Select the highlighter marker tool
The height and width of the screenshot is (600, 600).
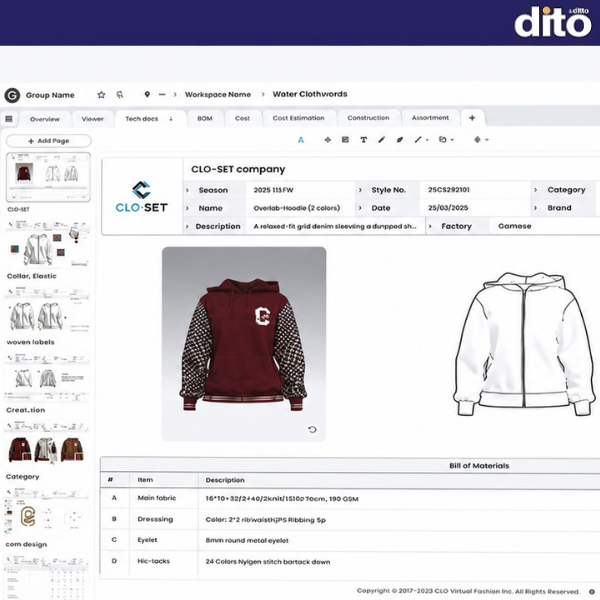point(399,140)
